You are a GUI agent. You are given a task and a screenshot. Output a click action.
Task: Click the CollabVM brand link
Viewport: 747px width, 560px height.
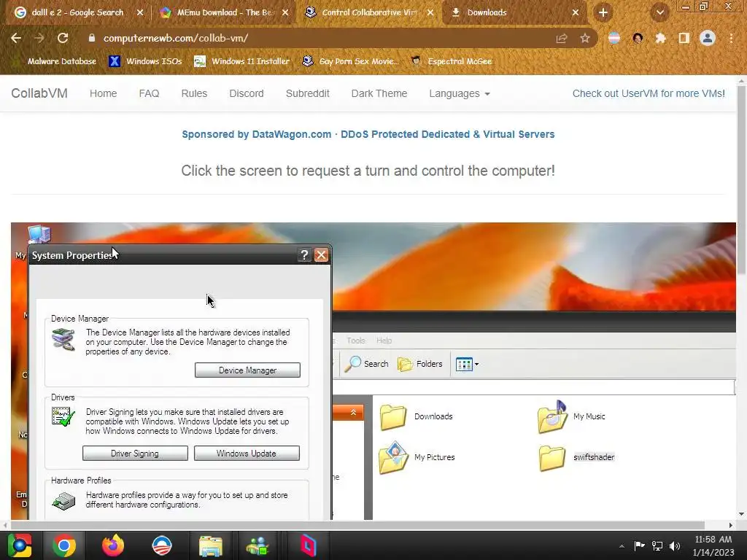[39, 93]
